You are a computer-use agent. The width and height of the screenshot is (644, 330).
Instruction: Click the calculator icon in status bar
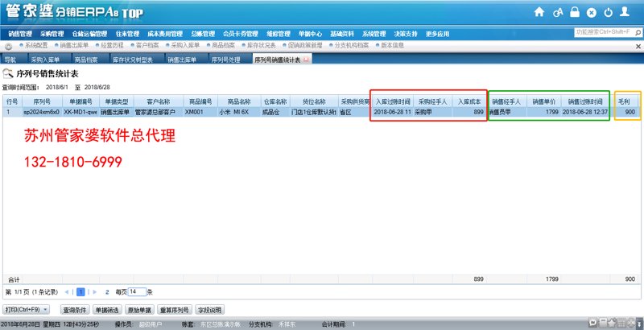(603, 323)
